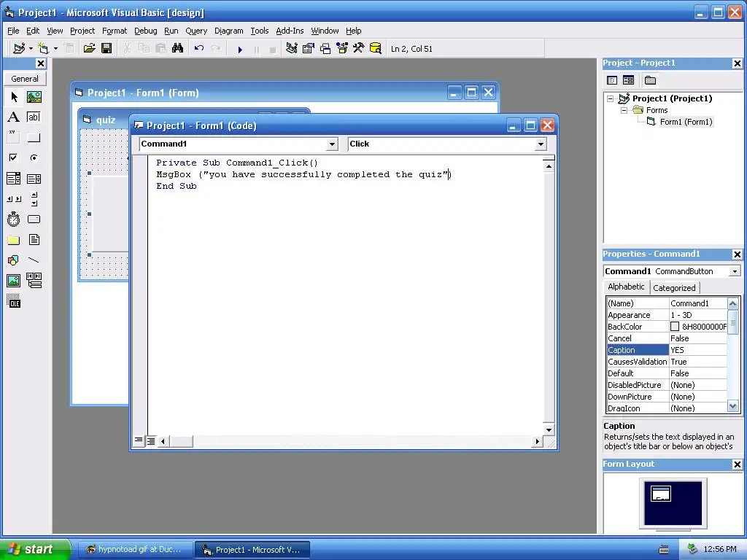Open an existing project with Open icon

[x=89, y=48]
